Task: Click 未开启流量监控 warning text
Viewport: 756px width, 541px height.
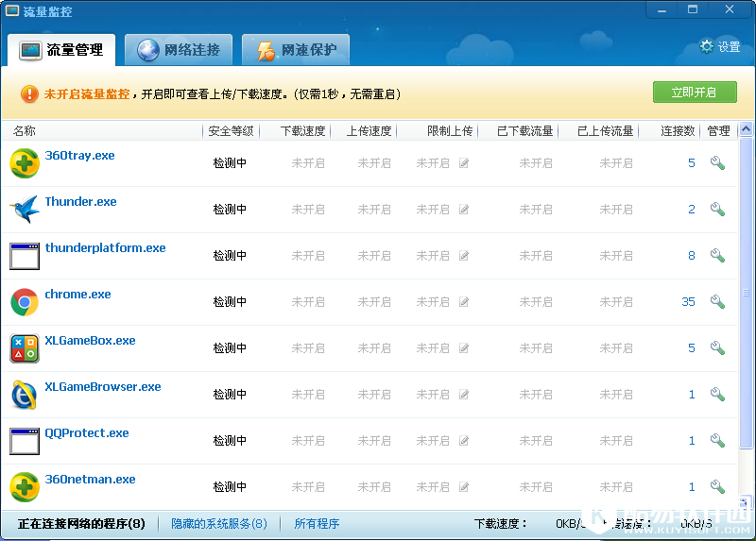Action: pos(87,93)
